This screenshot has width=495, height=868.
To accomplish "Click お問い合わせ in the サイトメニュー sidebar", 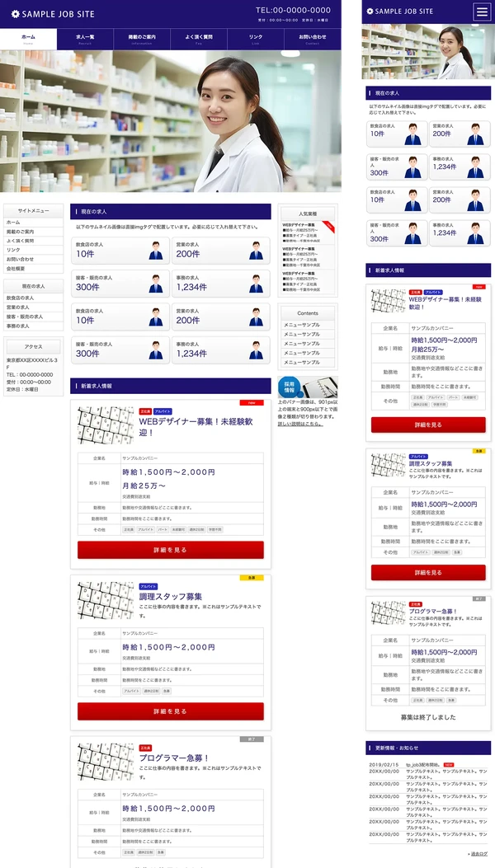I will click(33, 259).
